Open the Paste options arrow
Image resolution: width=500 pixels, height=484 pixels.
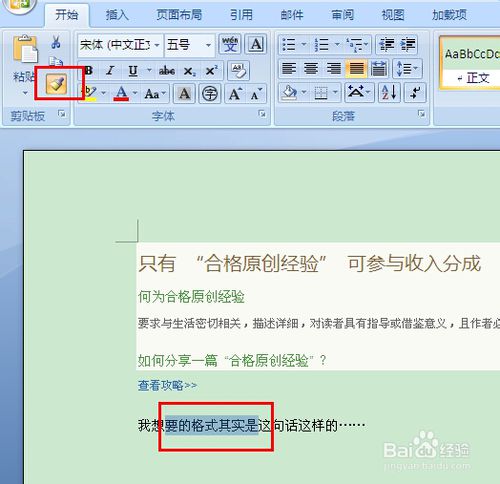[x=25, y=93]
